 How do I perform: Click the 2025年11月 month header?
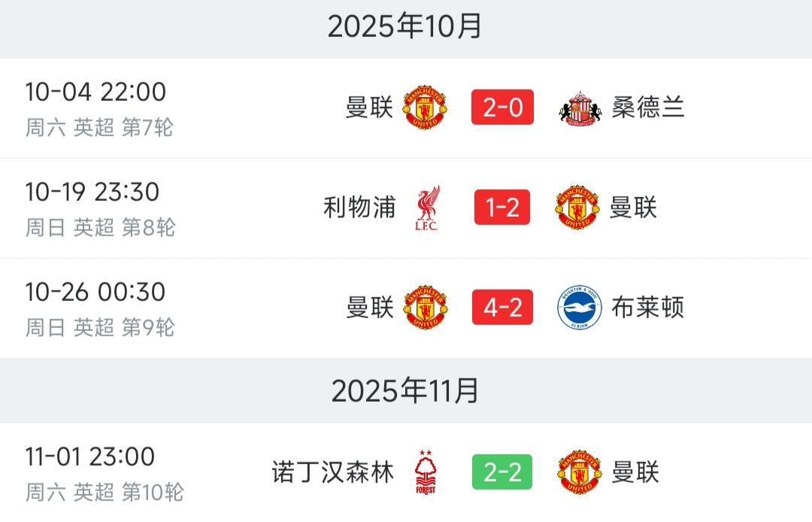click(406, 388)
